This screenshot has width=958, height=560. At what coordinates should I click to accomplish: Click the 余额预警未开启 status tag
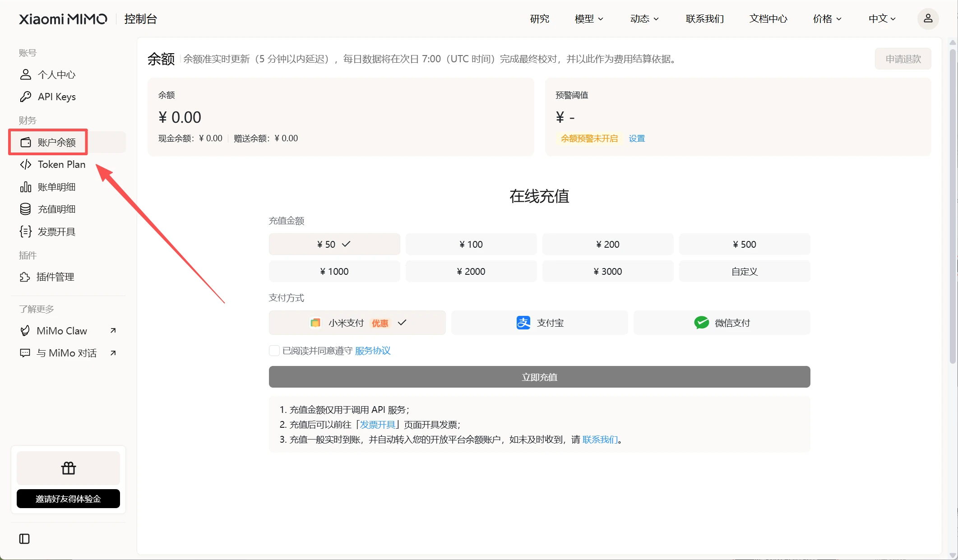click(x=589, y=139)
